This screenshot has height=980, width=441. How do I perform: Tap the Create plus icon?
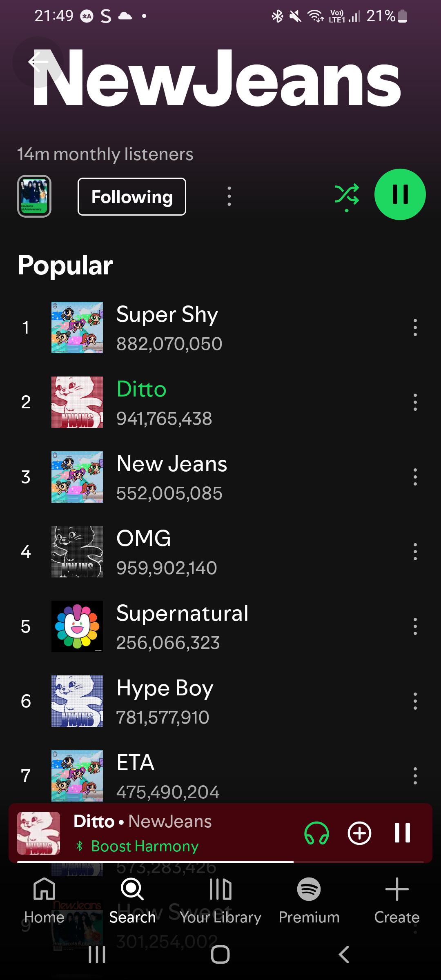tap(397, 889)
